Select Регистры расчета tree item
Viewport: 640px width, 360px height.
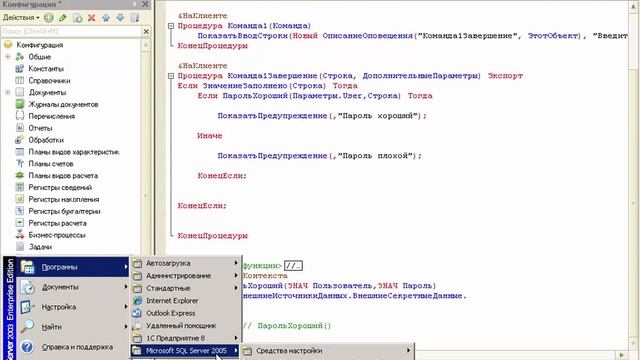coord(58,223)
